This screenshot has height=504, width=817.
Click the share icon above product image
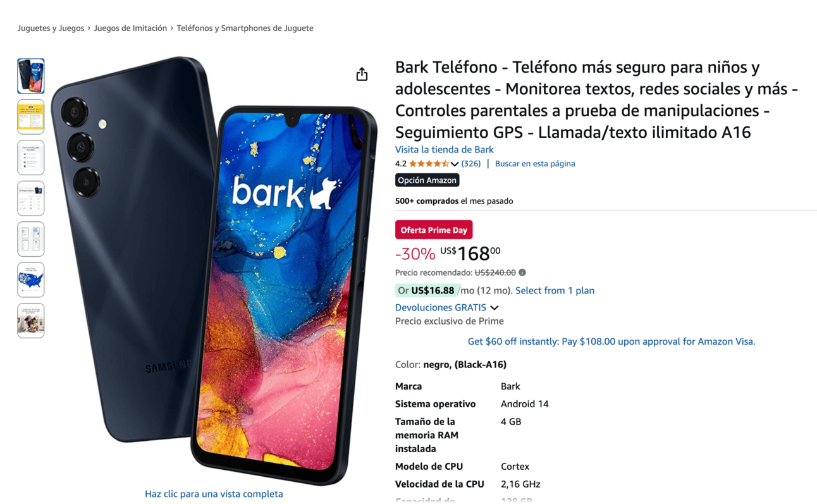click(x=362, y=75)
